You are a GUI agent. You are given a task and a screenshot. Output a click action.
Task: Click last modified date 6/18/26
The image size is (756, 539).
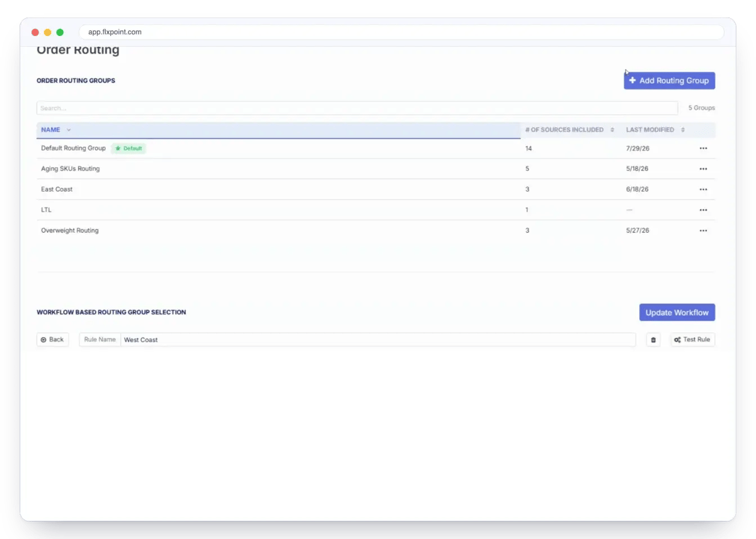(637, 189)
